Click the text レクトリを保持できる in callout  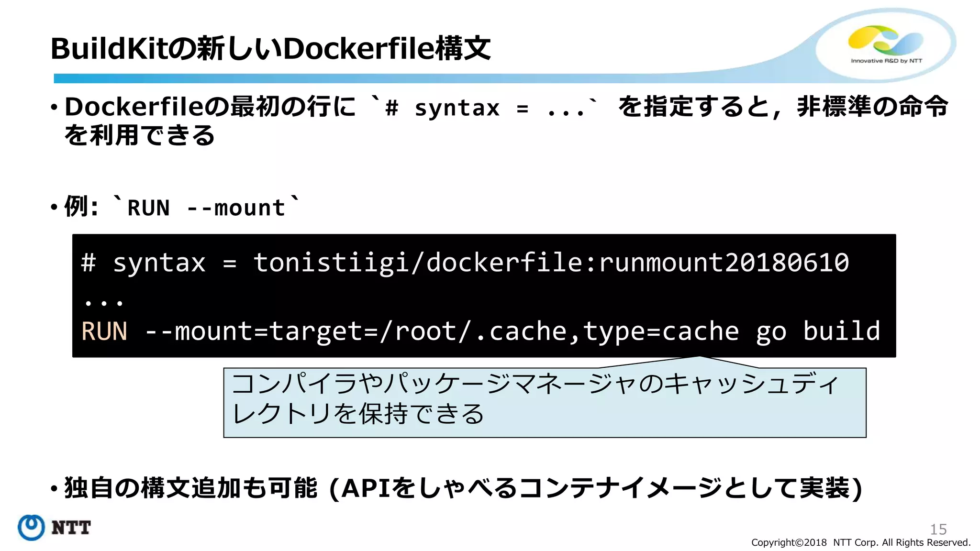click(358, 414)
